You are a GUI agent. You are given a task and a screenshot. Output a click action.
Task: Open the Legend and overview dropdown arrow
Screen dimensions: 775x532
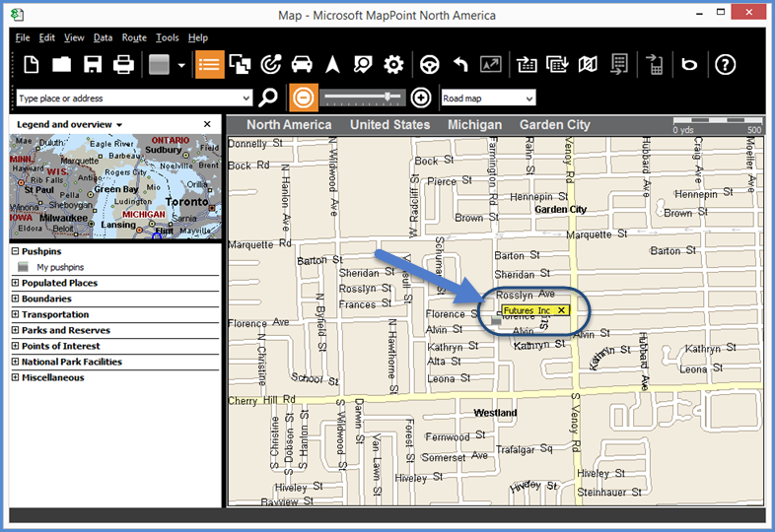[x=119, y=125]
